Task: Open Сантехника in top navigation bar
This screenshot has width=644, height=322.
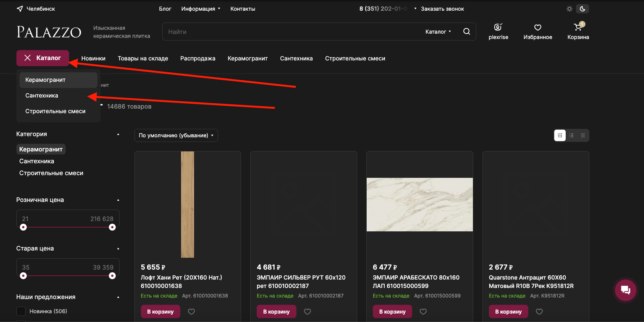Action: click(296, 59)
